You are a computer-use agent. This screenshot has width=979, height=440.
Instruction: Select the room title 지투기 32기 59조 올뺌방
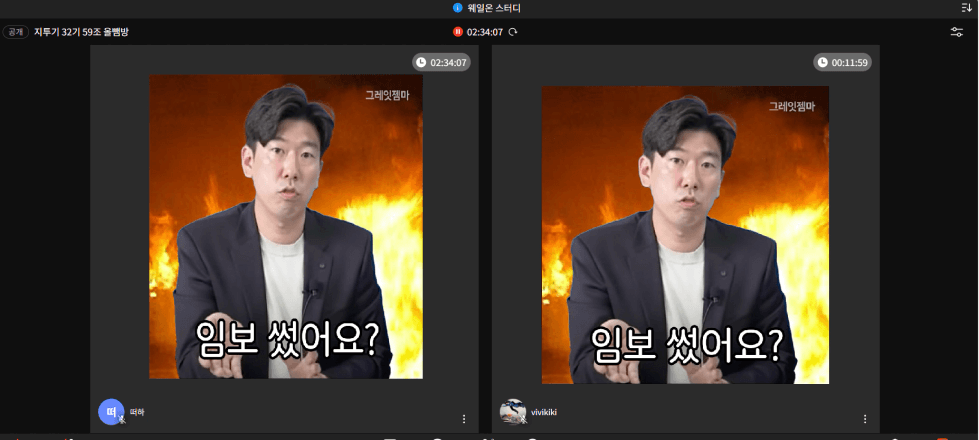81,32
